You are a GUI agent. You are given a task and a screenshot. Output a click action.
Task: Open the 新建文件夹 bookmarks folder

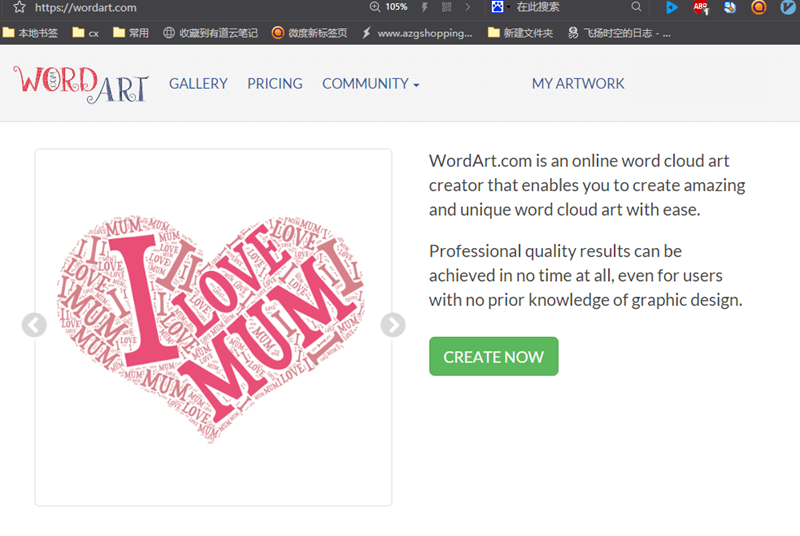click(520, 33)
